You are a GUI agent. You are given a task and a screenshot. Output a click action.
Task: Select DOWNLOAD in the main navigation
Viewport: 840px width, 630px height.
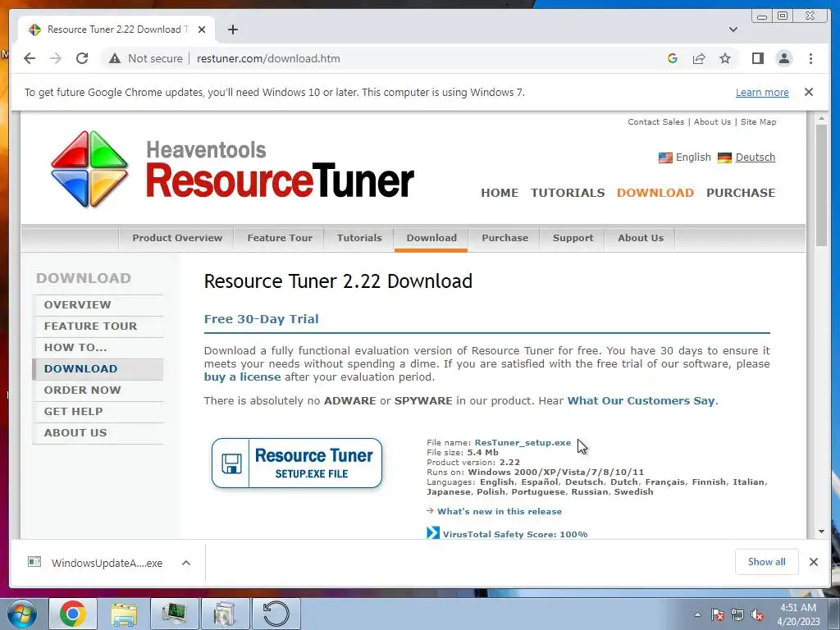click(x=655, y=193)
